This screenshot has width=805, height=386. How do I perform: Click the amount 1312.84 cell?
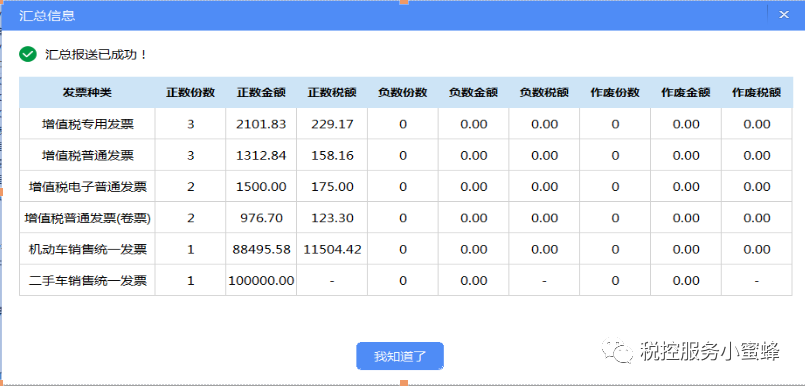(x=261, y=155)
